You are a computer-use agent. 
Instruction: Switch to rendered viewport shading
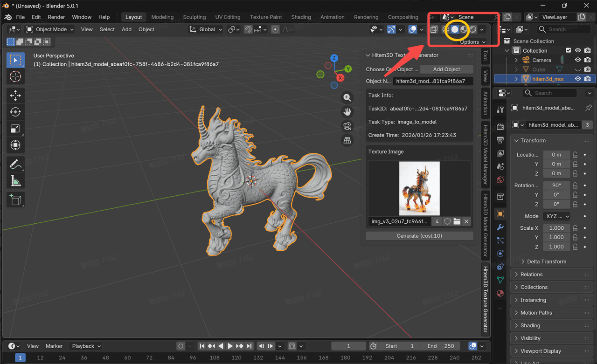[473, 29]
